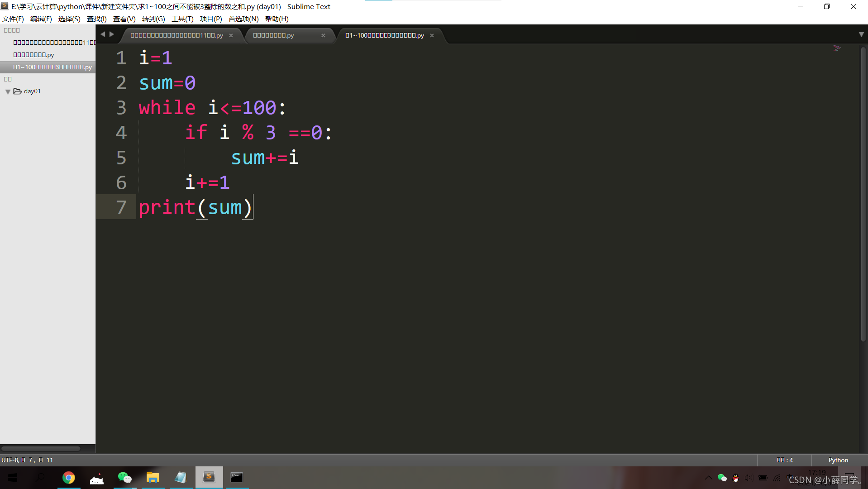The image size is (868, 489).
Task: Change tab size setting in status bar
Action: [x=785, y=460]
